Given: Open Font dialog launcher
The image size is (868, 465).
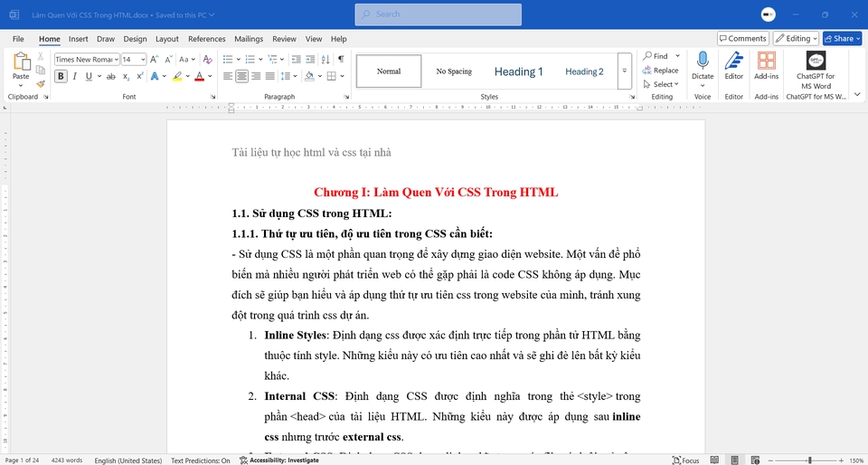Looking at the screenshot, I should pyautogui.click(x=213, y=97).
